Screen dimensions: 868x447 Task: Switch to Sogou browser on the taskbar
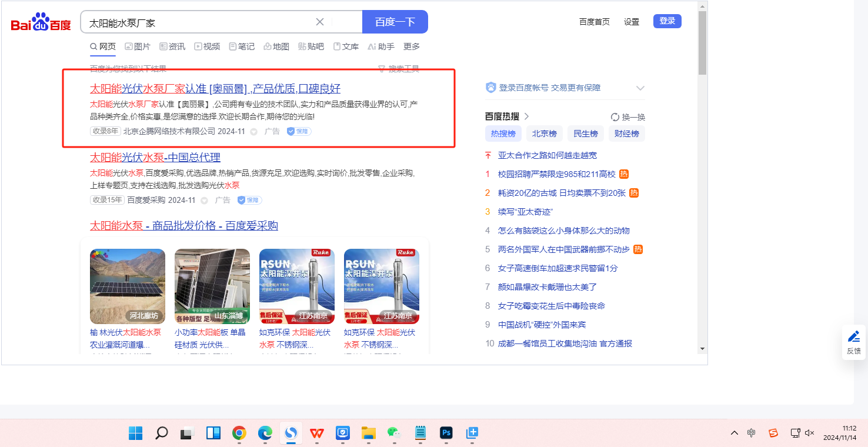291,433
